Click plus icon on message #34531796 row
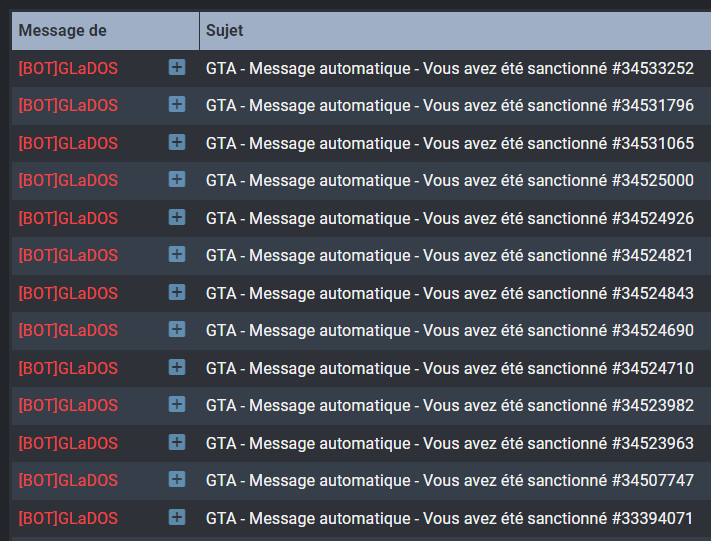The width and height of the screenshot is (711, 541). tap(177, 105)
